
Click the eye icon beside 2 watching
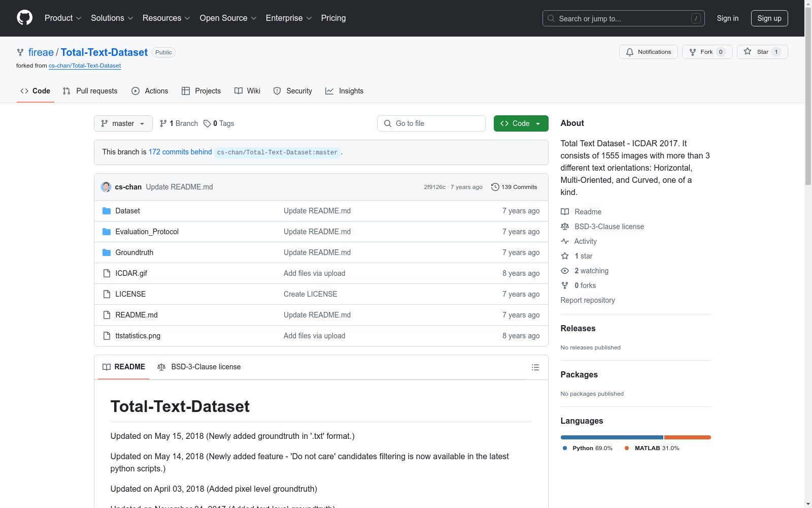click(565, 271)
